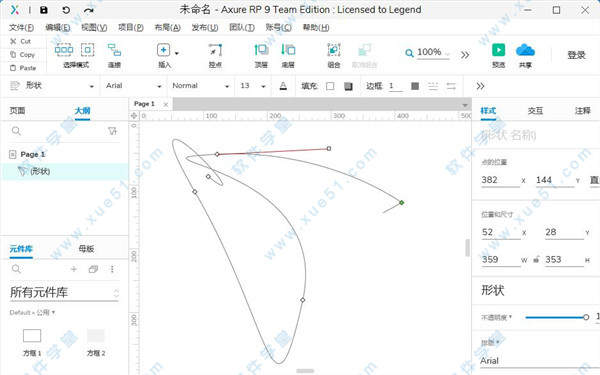Screen dimensions: 600x375
Task: Click the Paste button
Action: tap(23, 68)
